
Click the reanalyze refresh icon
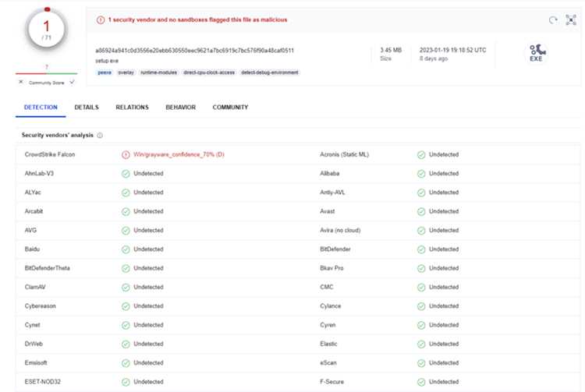click(553, 19)
